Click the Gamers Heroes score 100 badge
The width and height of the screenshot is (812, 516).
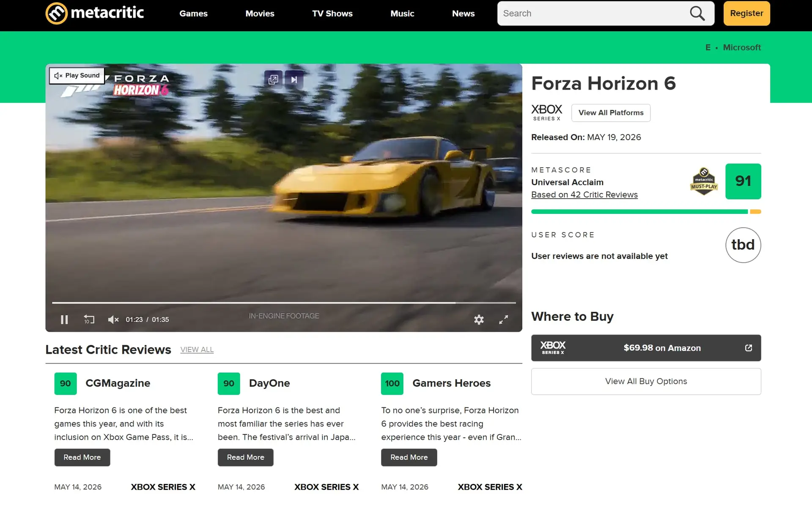[392, 384]
